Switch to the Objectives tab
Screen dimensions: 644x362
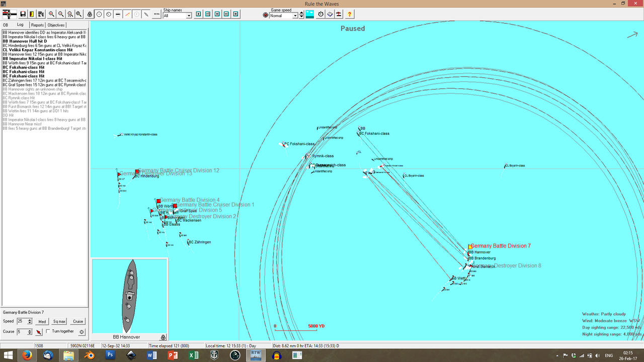(x=55, y=25)
